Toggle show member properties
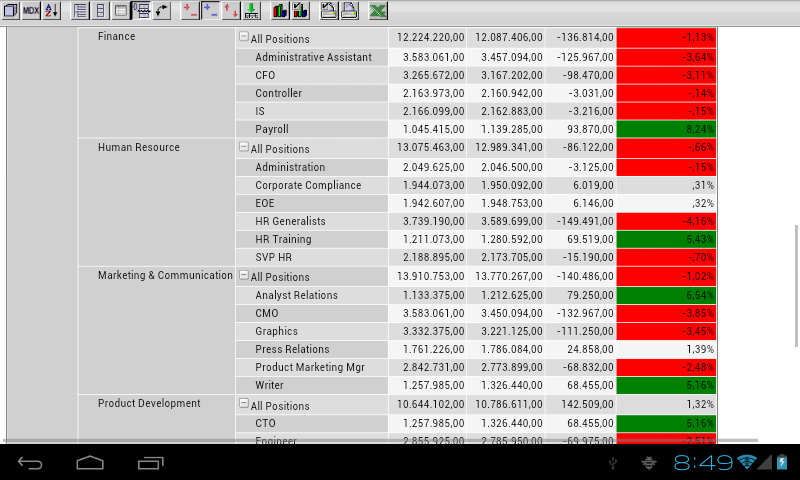 click(x=121, y=10)
